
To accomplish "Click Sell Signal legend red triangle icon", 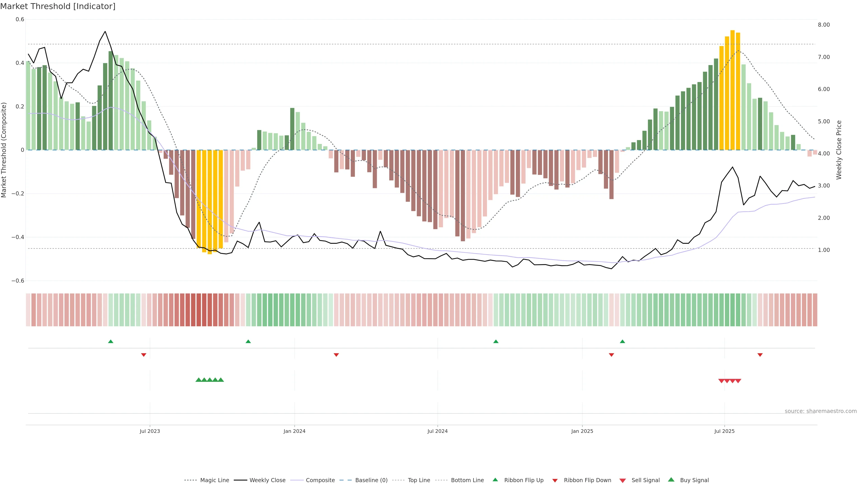I will [623, 481].
